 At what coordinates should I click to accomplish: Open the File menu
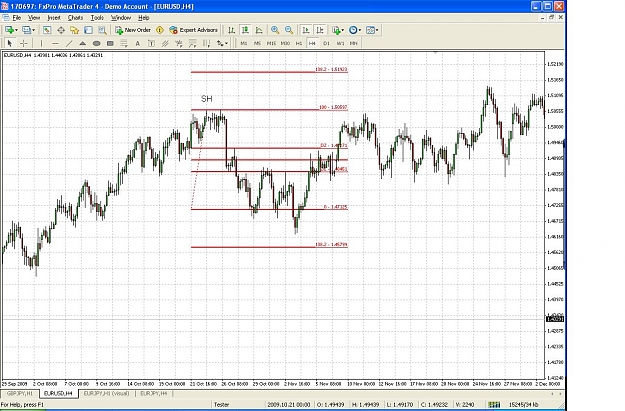click(16, 18)
